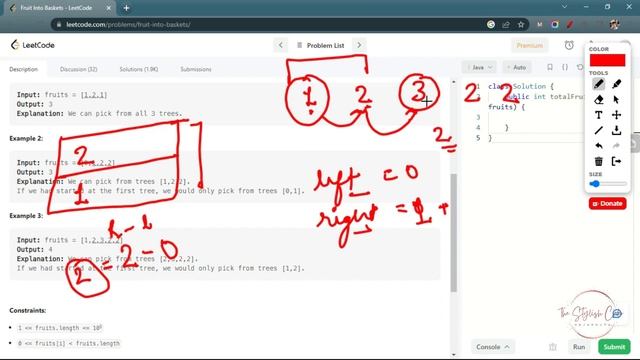Open a new browser tab

coord(127,8)
